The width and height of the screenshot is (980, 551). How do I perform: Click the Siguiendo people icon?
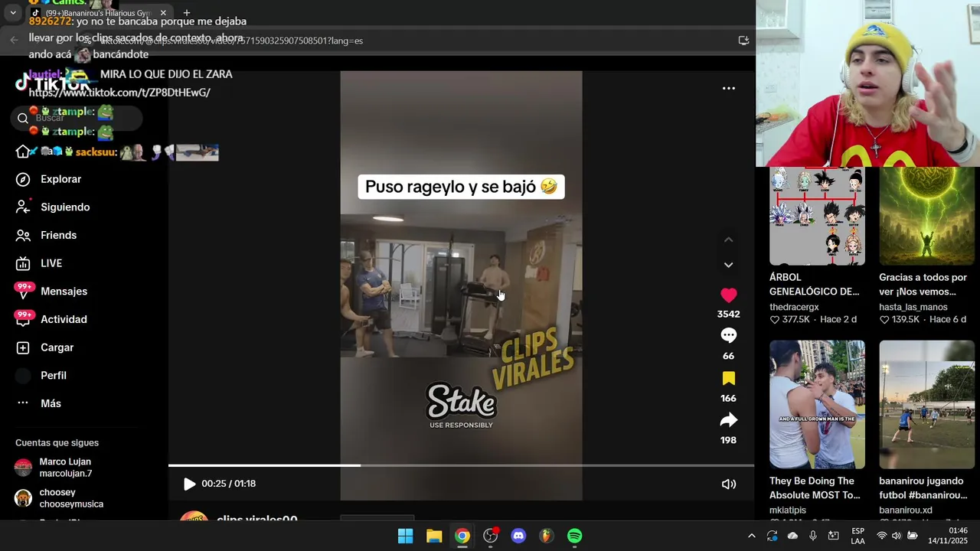[23, 207]
